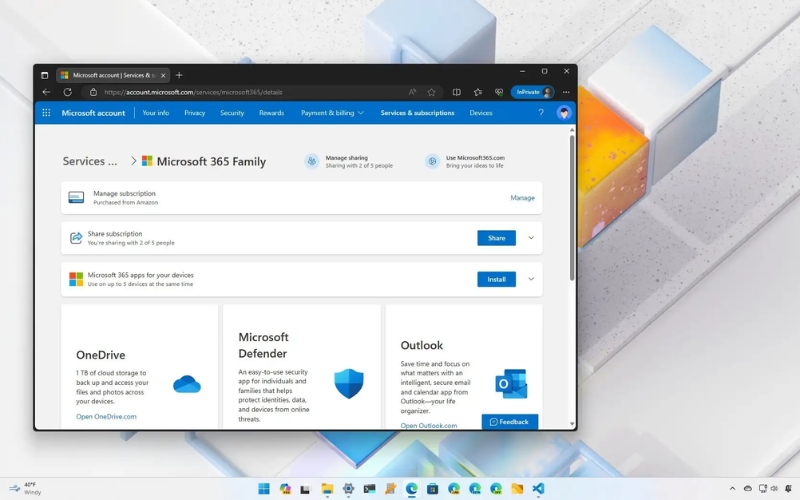Expand the Microsoft 365 apps section chevron
This screenshot has width=800, height=500.
[531, 279]
